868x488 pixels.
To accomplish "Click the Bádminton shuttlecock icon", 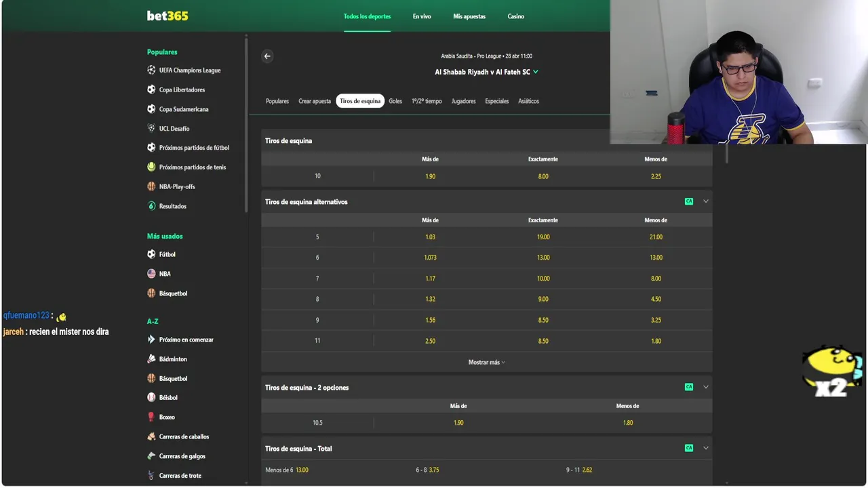I will click(151, 359).
